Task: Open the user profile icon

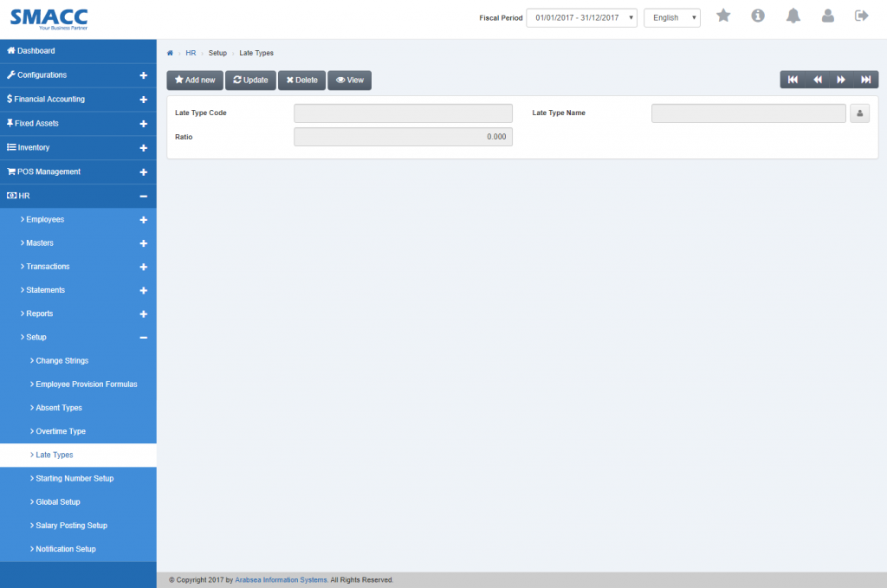Action: [x=827, y=15]
